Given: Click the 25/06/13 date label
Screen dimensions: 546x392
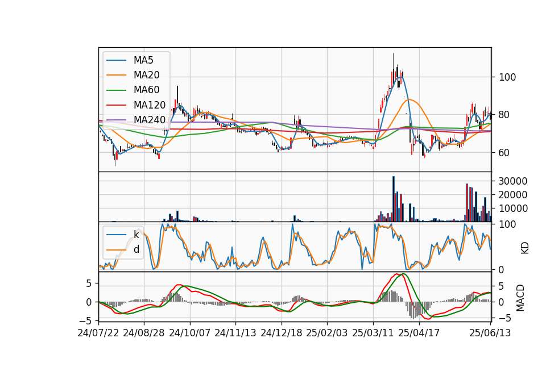Looking at the screenshot, I should pos(490,333).
